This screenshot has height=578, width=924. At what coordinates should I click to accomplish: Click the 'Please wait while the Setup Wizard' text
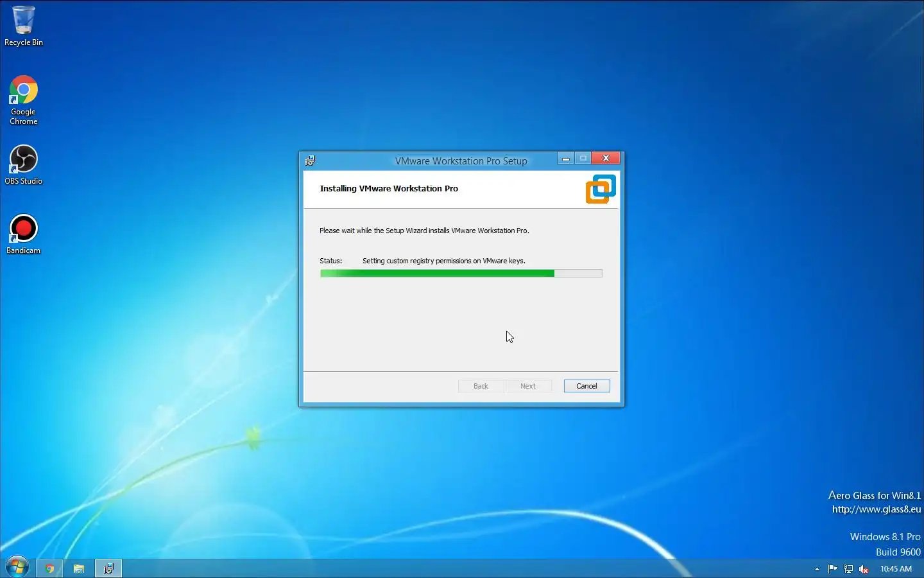424,231
